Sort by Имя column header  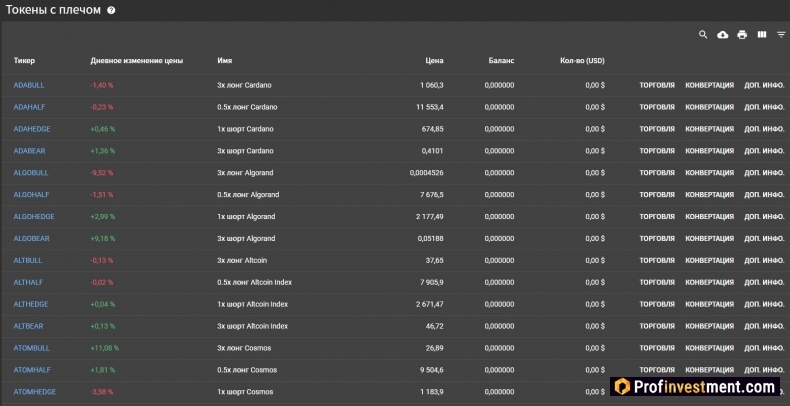pos(225,60)
